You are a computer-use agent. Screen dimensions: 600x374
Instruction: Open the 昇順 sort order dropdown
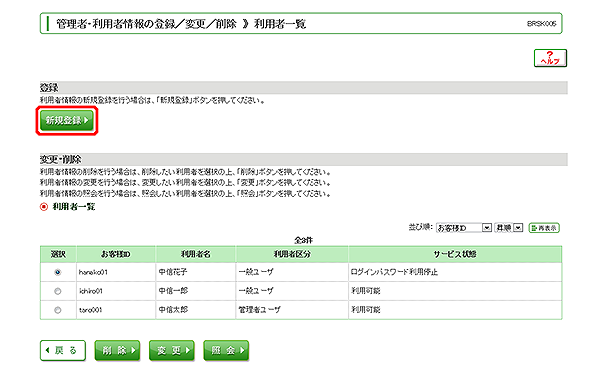tap(509, 228)
